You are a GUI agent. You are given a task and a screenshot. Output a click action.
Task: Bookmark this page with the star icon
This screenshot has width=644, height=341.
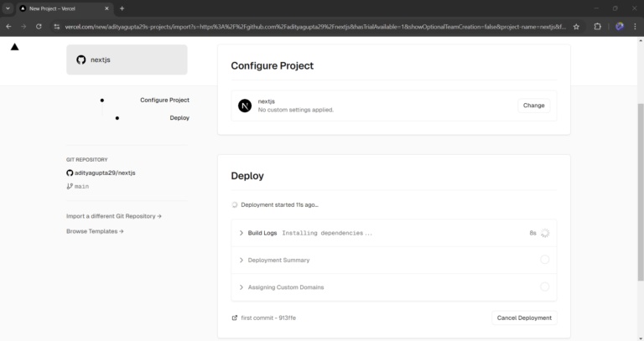[x=576, y=26]
